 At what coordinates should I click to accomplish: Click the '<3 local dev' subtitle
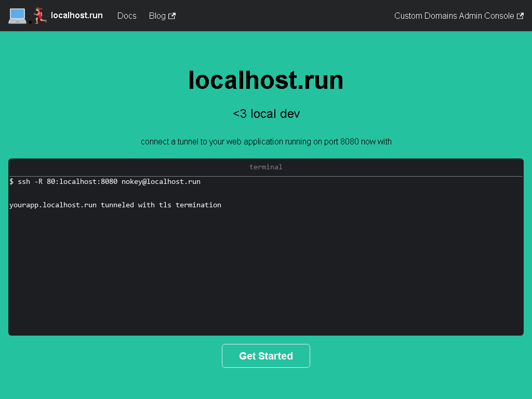pyautogui.click(x=267, y=114)
